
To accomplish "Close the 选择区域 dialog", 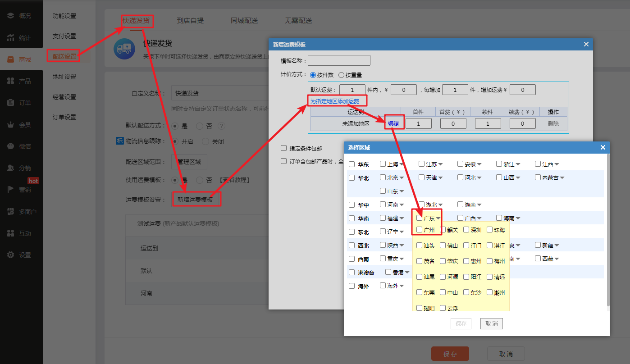I will (x=603, y=147).
